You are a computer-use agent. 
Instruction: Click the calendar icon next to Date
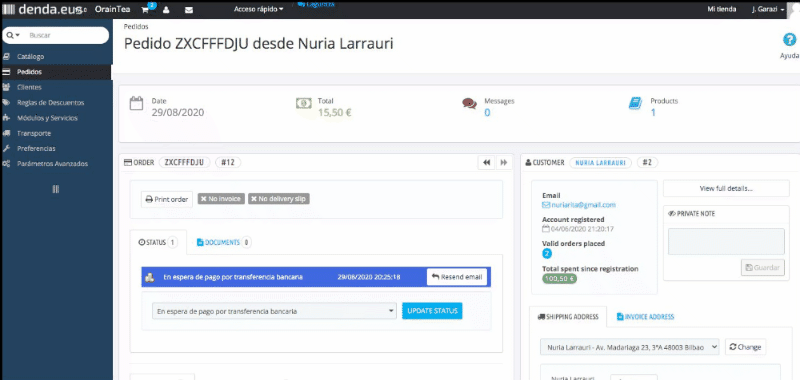136,104
